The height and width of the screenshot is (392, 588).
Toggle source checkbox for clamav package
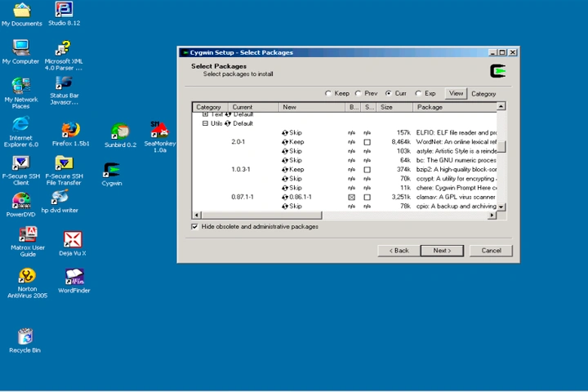coord(367,198)
